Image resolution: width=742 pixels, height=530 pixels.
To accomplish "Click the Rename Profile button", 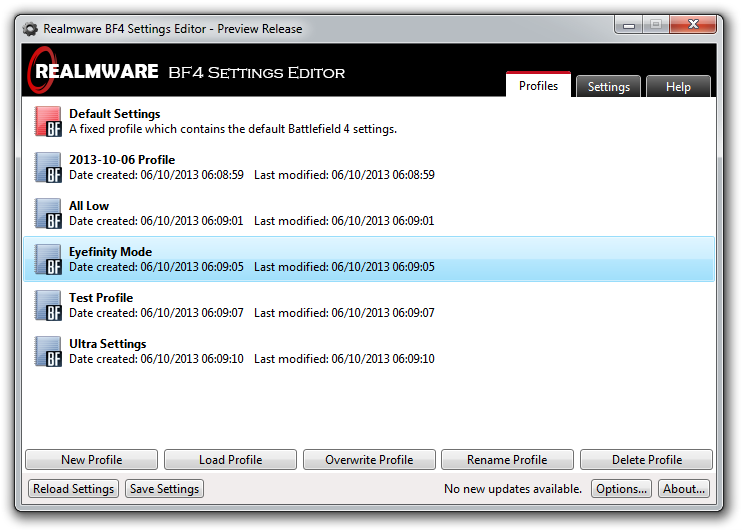I will [x=507, y=460].
